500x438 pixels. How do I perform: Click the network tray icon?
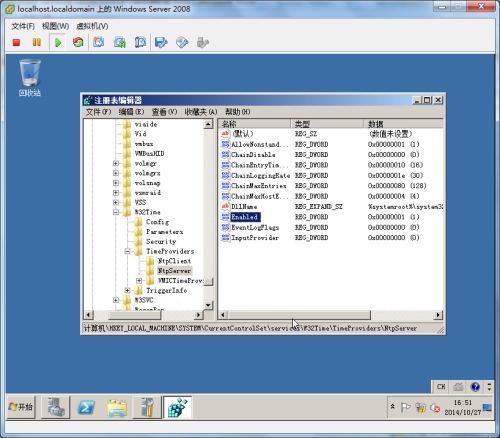[x=421, y=407]
